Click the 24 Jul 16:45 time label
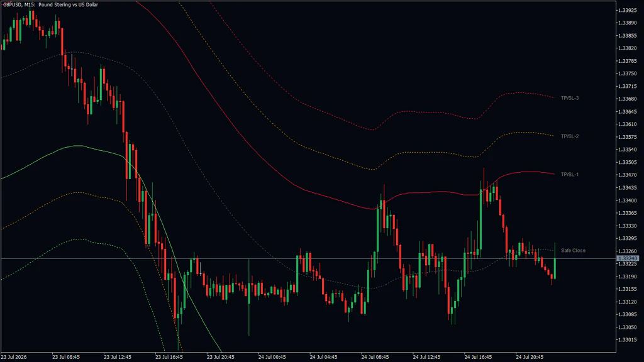The image size is (644, 362). point(478,357)
